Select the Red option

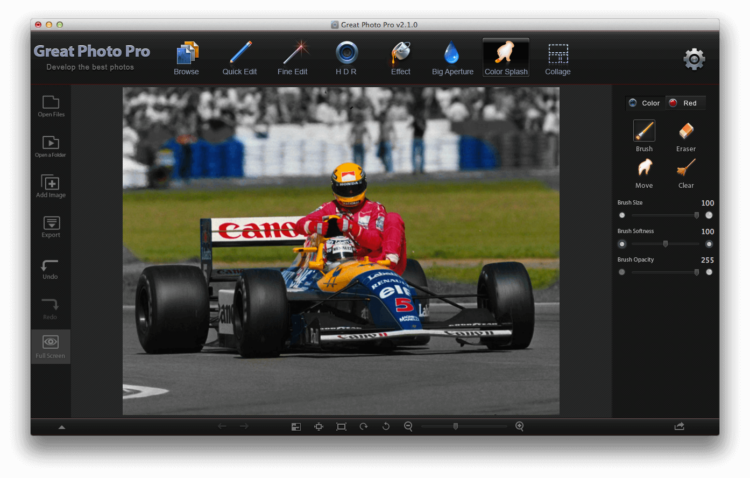[683, 103]
